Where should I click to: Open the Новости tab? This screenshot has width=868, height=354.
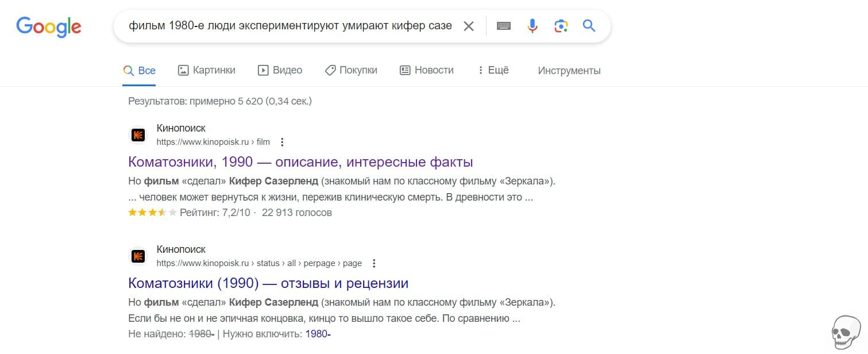click(x=426, y=70)
